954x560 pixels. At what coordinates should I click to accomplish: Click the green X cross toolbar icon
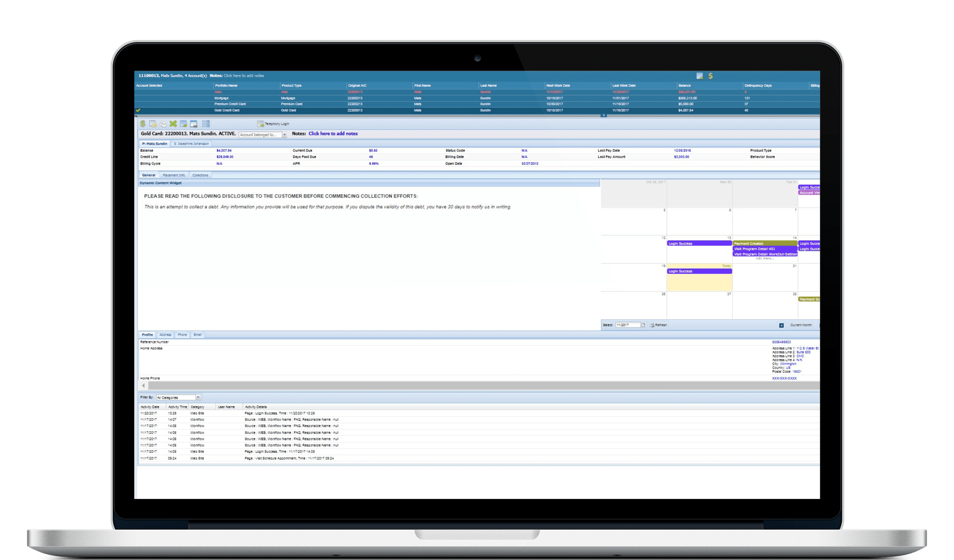pos(173,124)
